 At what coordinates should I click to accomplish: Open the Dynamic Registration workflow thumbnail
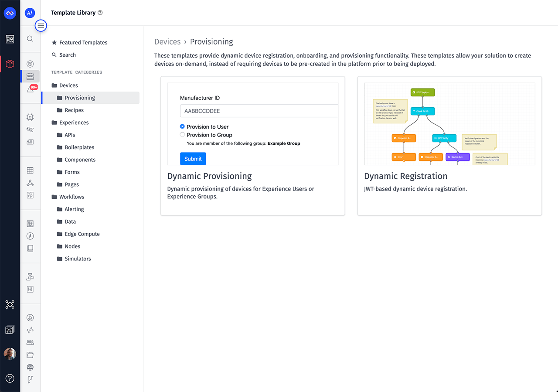tap(449, 124)
